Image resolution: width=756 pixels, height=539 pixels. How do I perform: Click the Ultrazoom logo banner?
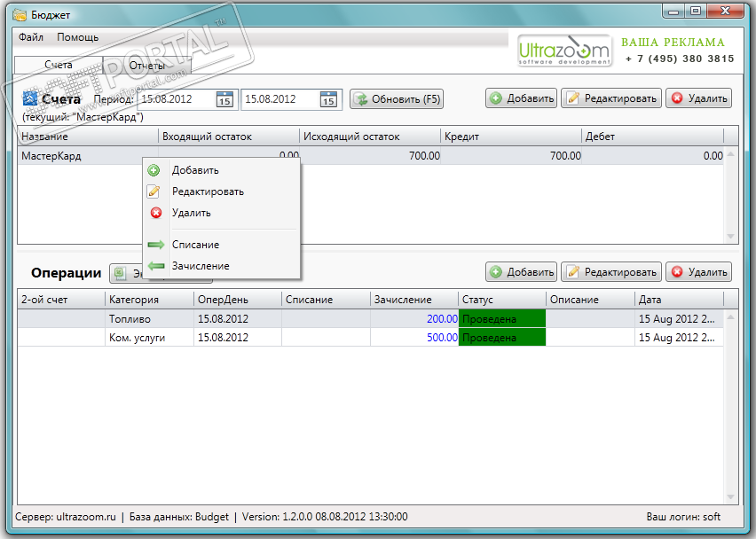(564, 51)
